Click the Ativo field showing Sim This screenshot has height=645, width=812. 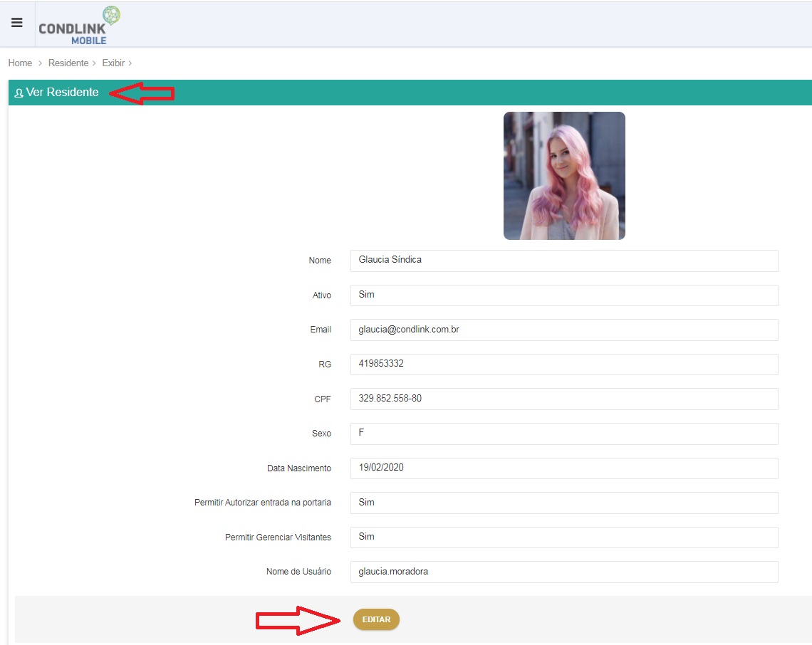pyautogui.click(x=564, y=295)
